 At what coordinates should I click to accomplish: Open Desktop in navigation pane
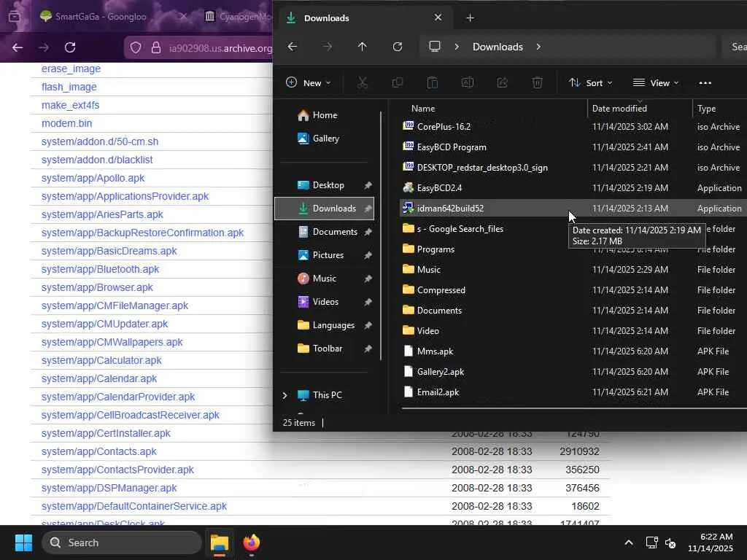point(325,185)
